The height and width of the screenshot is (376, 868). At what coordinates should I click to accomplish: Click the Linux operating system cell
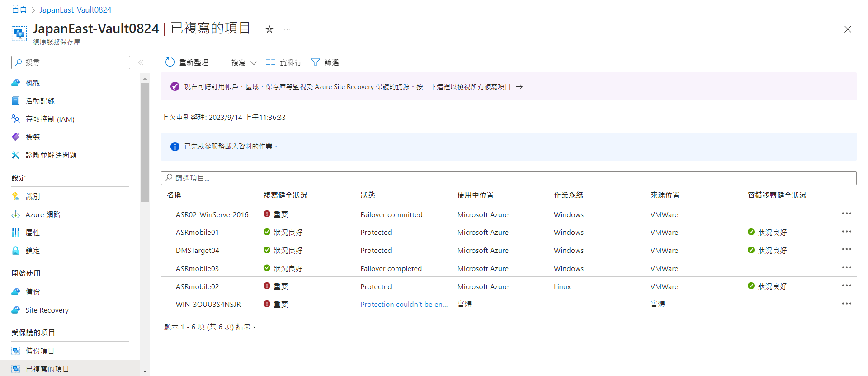click(x=562, y=286)
